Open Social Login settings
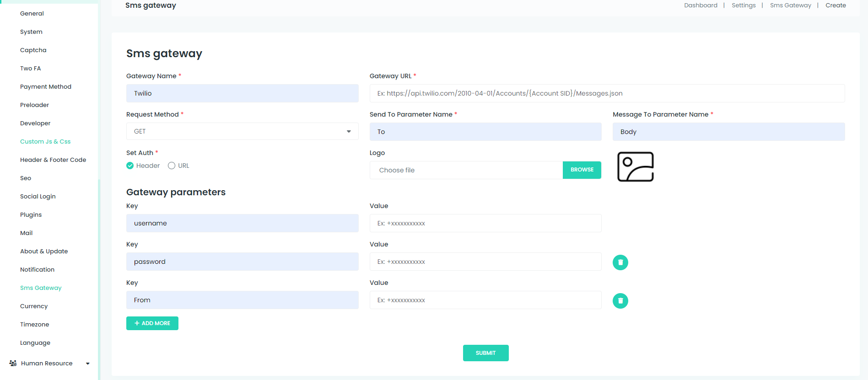The height and width of the screenshot is (380, 868). coord(38,196)
